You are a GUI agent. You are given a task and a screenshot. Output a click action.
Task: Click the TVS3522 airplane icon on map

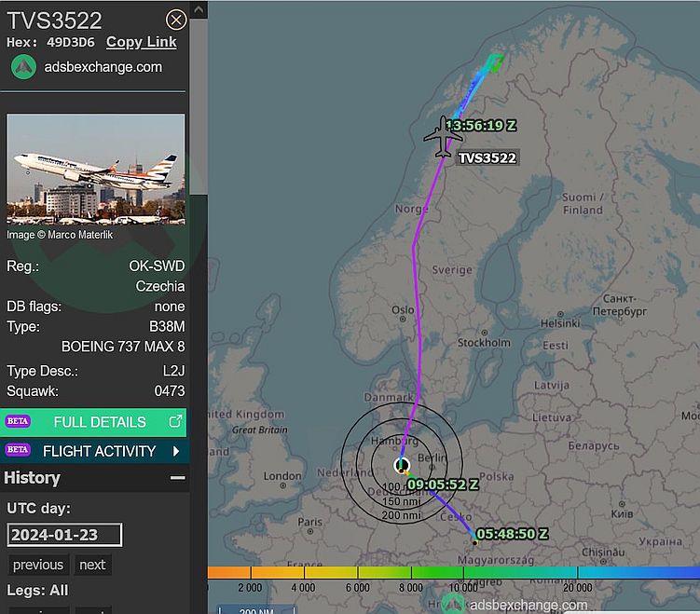[442, 137]
